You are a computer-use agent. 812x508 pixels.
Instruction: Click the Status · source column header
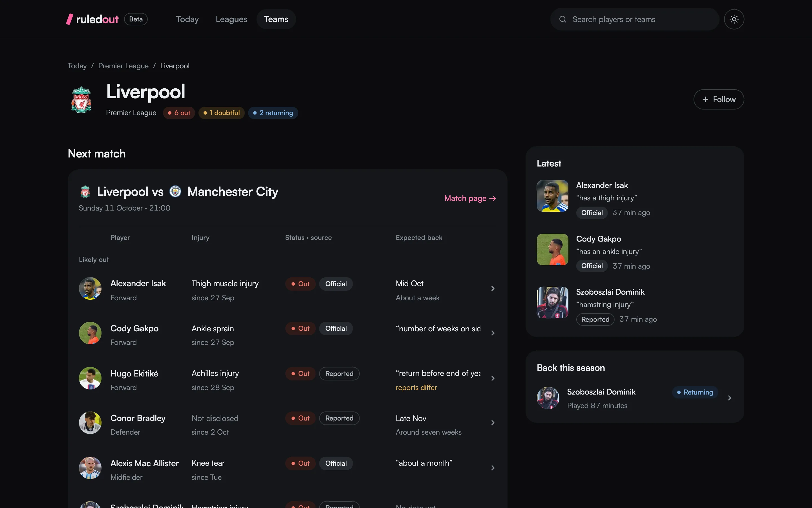click(308, 238)
